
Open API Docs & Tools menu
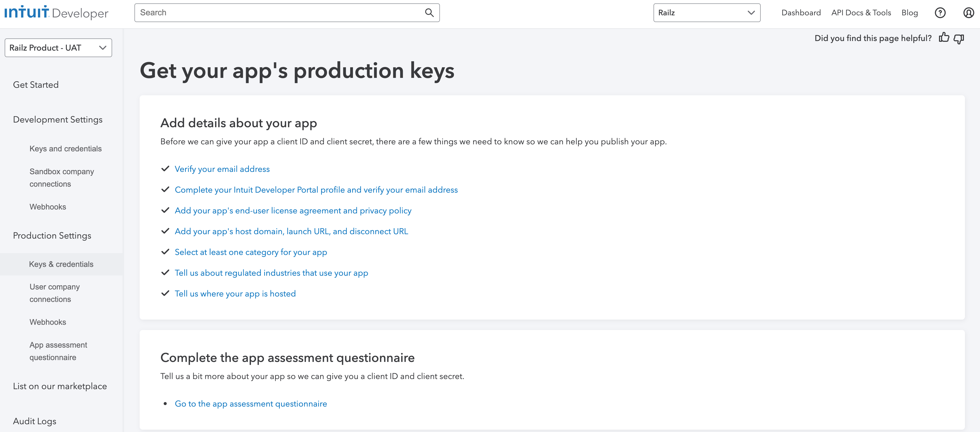pos(861,13)
